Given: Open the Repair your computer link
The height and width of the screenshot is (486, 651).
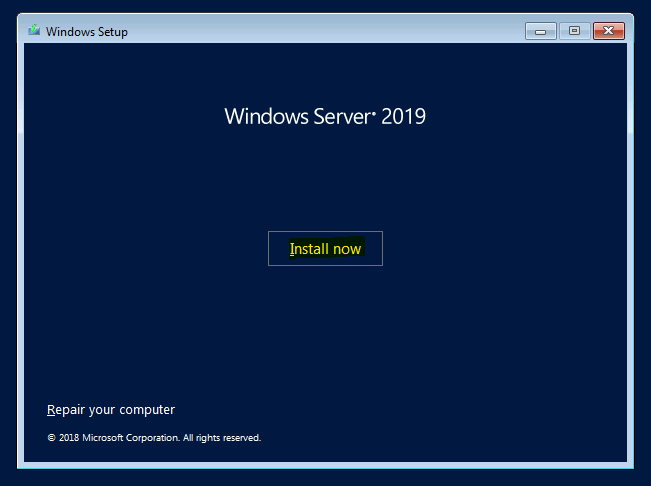Looking at the screenshot, I should pos(111,410).
